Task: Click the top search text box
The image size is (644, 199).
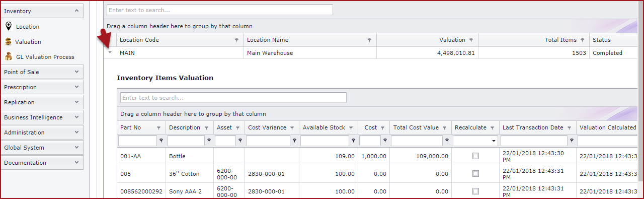Action: [x=220, y=10]
